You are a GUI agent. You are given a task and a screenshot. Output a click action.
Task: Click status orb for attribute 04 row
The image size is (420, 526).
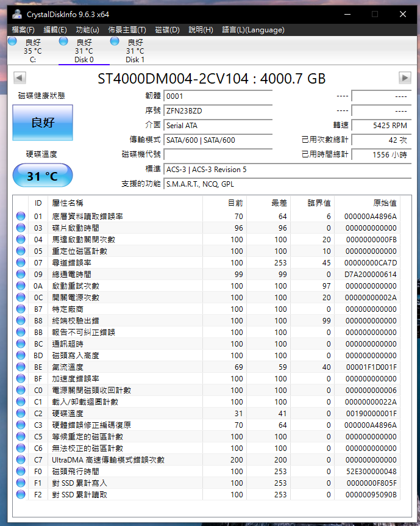(21, 240)
